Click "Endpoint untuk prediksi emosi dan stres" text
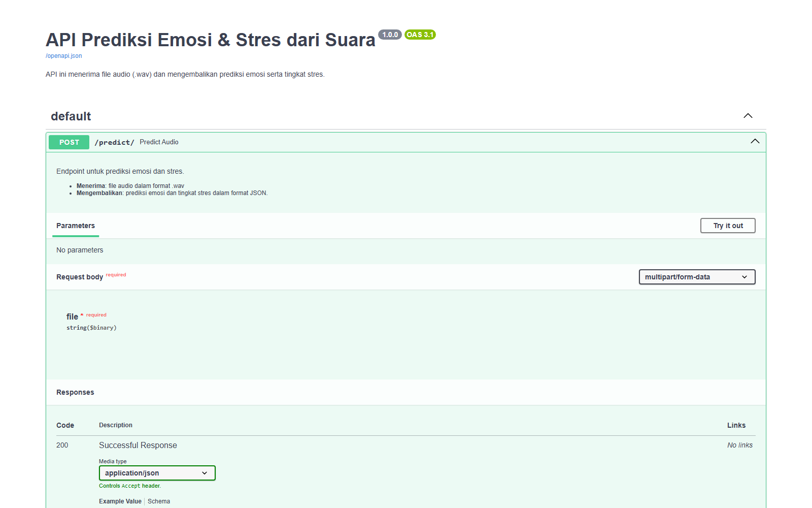This screenshot has height=508, width=812. click(120, 171)
